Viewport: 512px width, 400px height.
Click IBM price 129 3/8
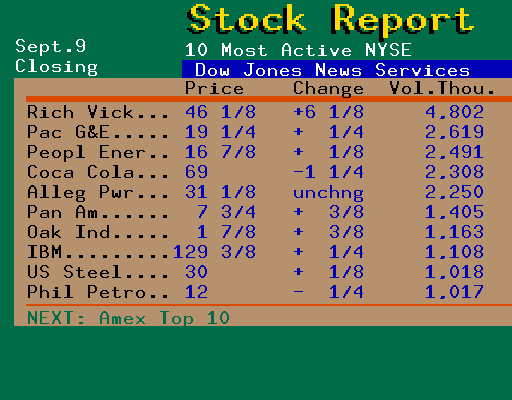click(214, 252)
